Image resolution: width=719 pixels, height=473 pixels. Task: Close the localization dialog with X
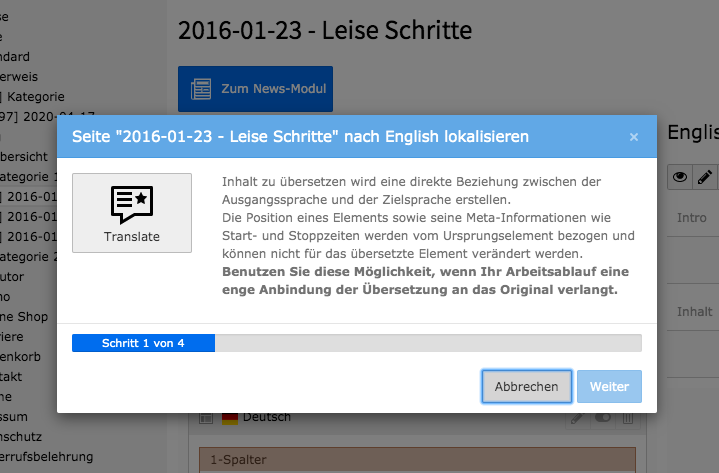point(634,137)
